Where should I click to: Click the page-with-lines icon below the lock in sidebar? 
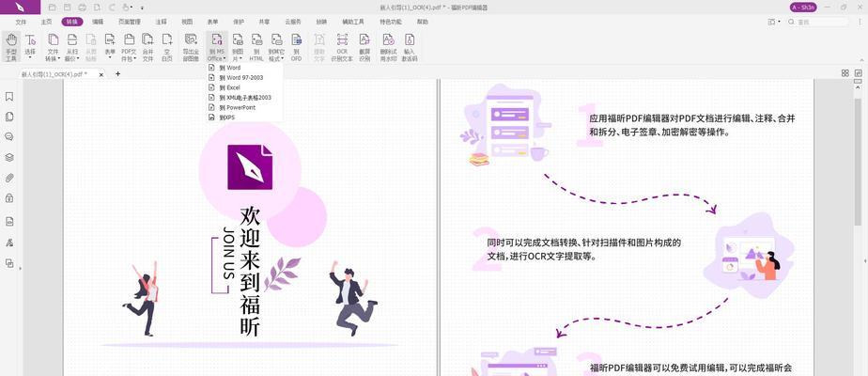pyautogui.click(x=9, y=222)
